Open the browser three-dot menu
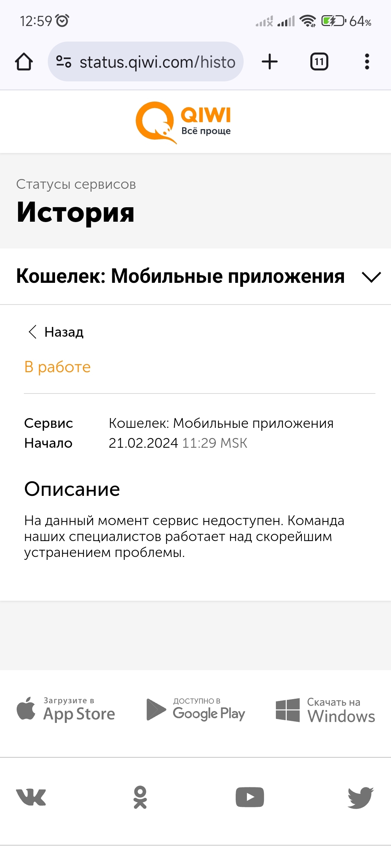The image size is (391, 868). (x=367, y=61)
